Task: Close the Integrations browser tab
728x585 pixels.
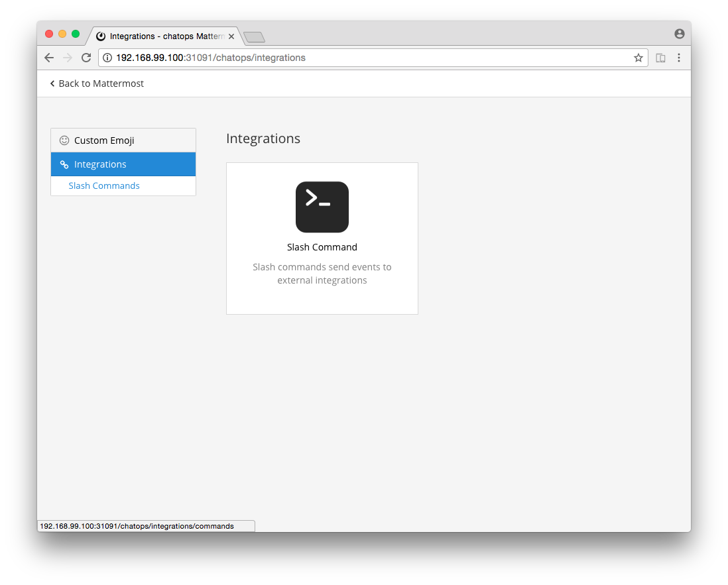Action: point(231,36)
